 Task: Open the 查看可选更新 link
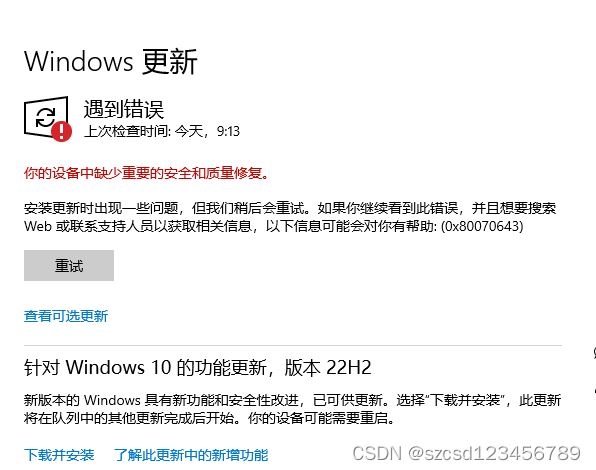click(x=66, y=316)
